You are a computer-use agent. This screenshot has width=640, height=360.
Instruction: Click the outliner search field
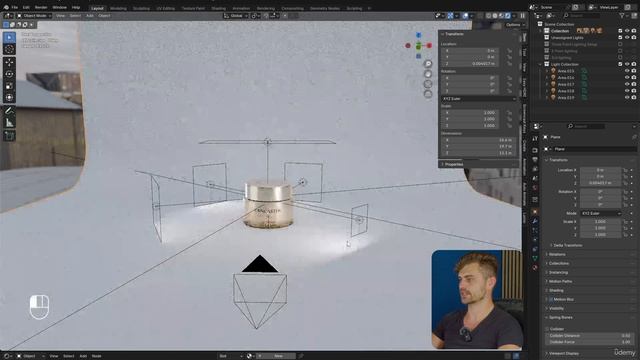[x=582, y=16]
